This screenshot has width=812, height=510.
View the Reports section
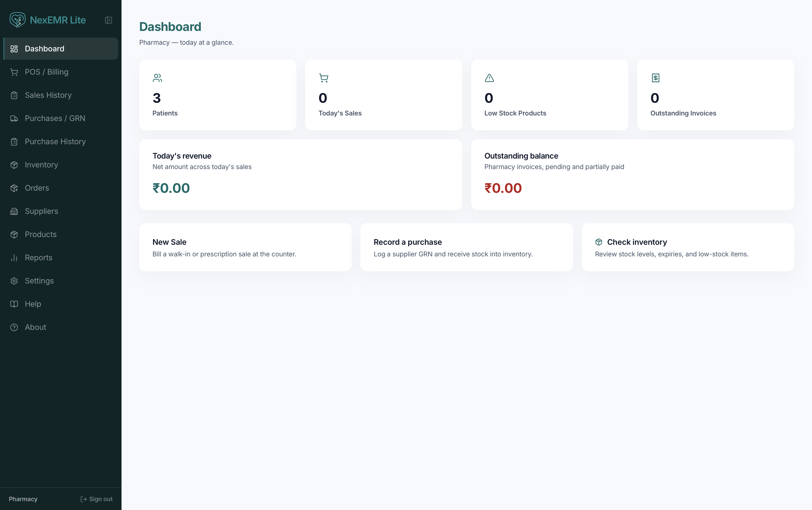pos(61,258)
